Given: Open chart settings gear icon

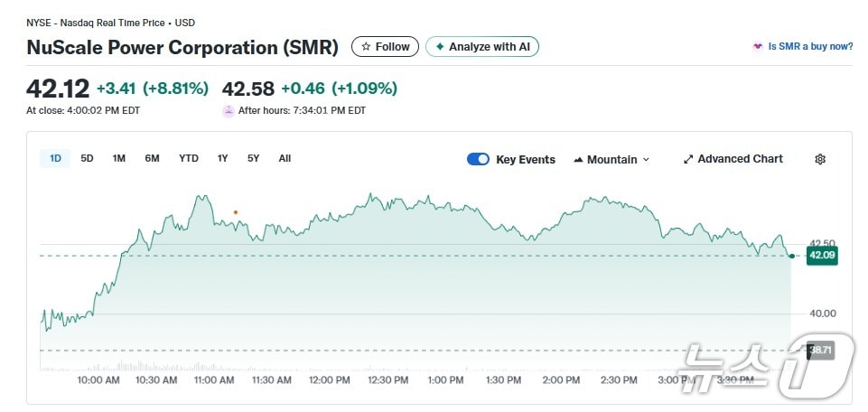Looking at the screenshot, I should pyautogui.click(x=820, y=159).
